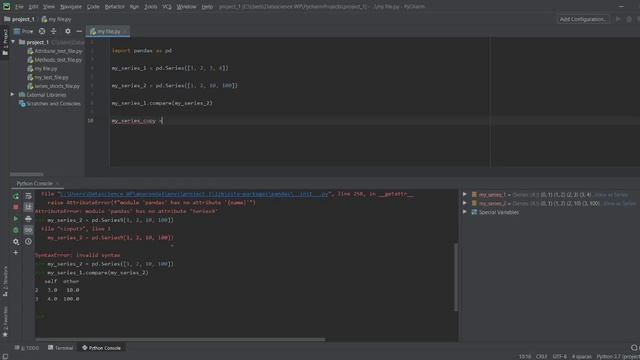Toggle the Project side tool window tab
This screenshot has height=360, width=640.
click(5, 42)
